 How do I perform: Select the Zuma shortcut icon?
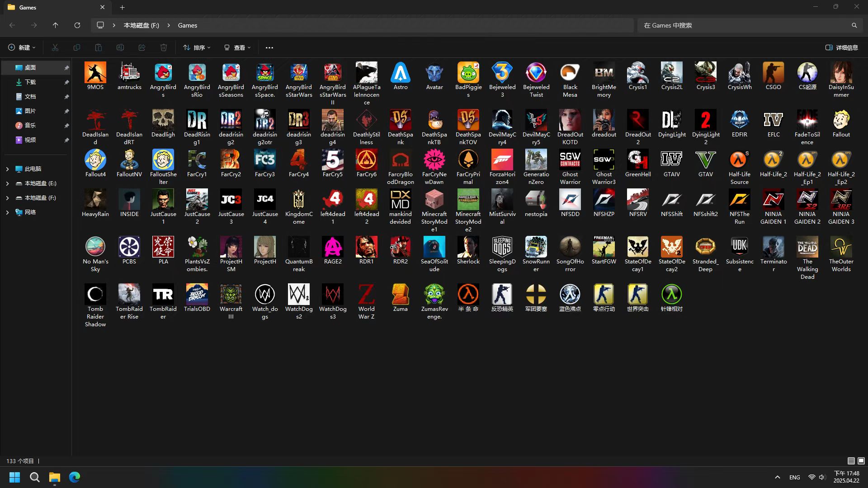tap(401, 294)
